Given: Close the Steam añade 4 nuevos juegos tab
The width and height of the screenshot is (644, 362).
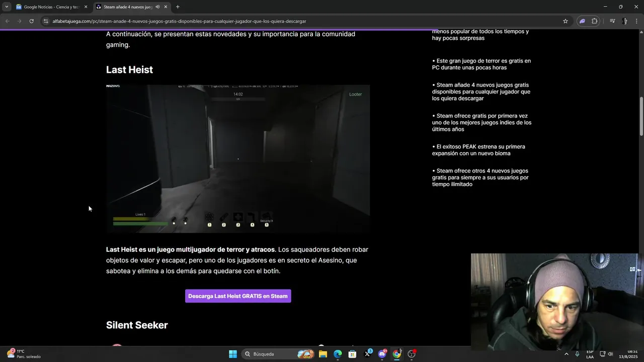Looking at the screenshot, I should (166, 7).
